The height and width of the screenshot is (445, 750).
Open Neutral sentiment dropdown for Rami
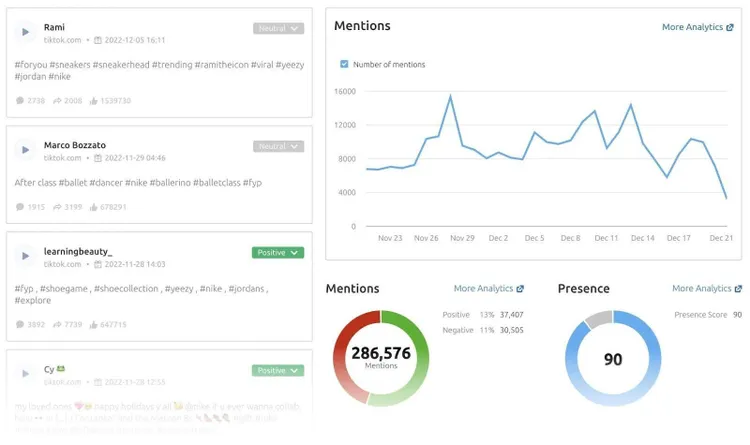278,28
